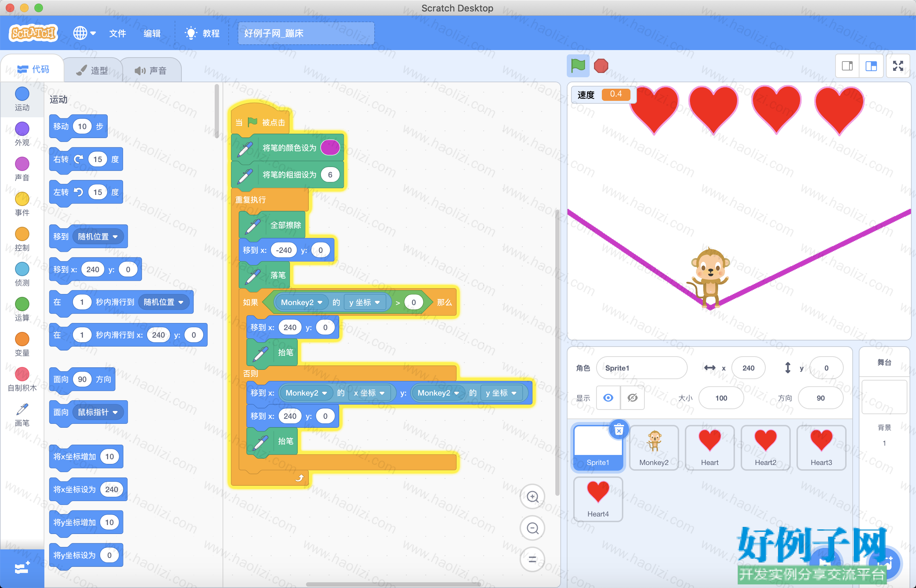The image size is (916, 588).
Task: Show the sprite using eye icon
Action: [x=608, y=398]
